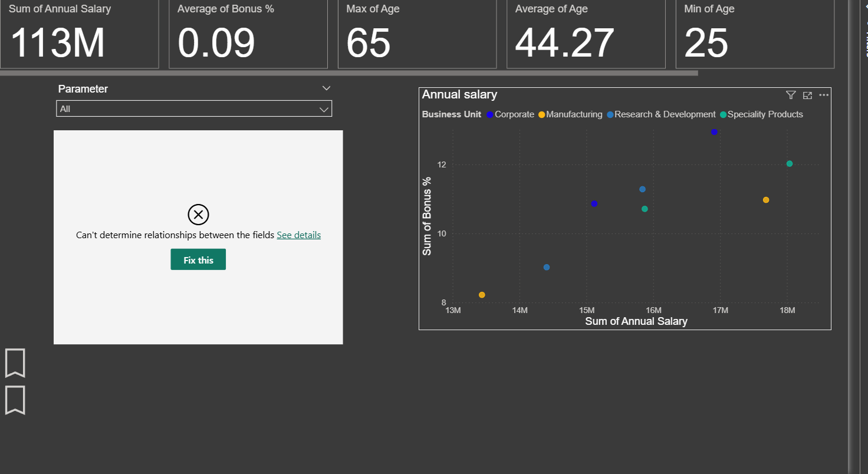Select the Average of Bonus % card
Viewport: 868px width, 474px height.
(248, 34)
